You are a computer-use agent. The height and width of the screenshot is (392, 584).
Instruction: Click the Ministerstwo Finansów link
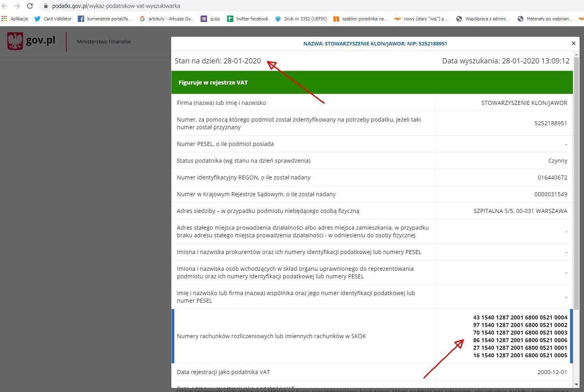[x=104, y=41]
